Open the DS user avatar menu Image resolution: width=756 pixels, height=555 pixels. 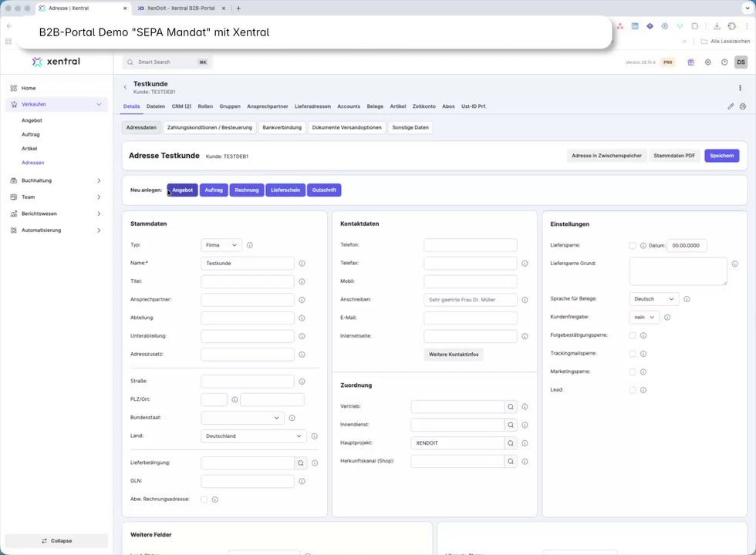[x=741, y=62]
